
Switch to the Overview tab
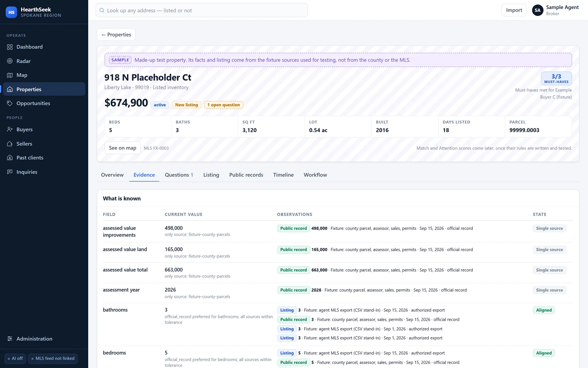112,175
